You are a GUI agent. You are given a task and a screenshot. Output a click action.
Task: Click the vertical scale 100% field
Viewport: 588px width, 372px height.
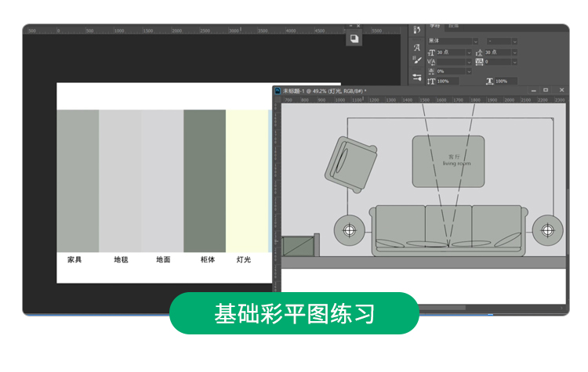(x=448, y=81)
